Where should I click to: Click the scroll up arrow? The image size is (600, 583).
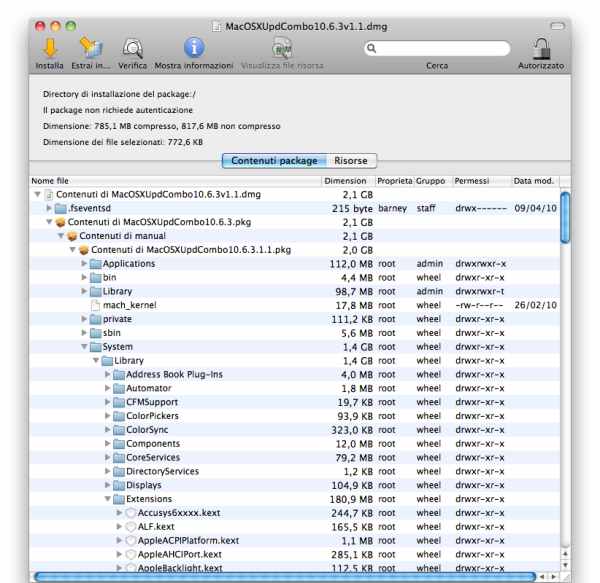click(x=565, y=554)
